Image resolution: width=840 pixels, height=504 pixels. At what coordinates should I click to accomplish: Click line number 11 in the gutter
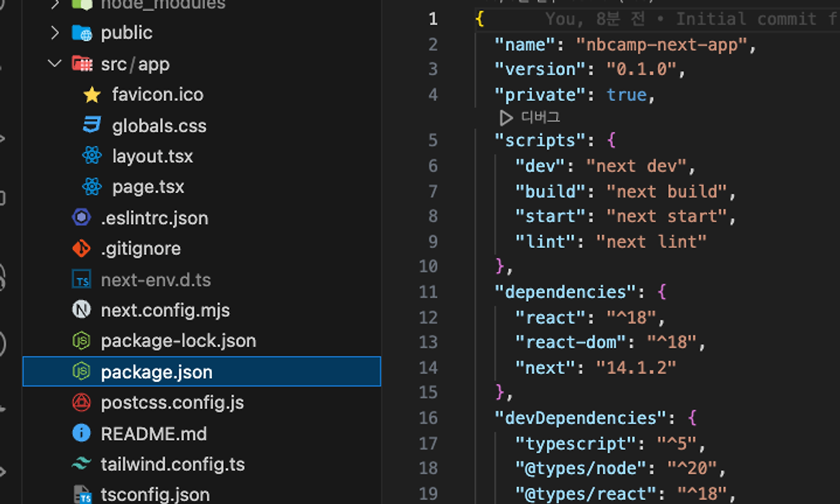(x=428, y=292)
